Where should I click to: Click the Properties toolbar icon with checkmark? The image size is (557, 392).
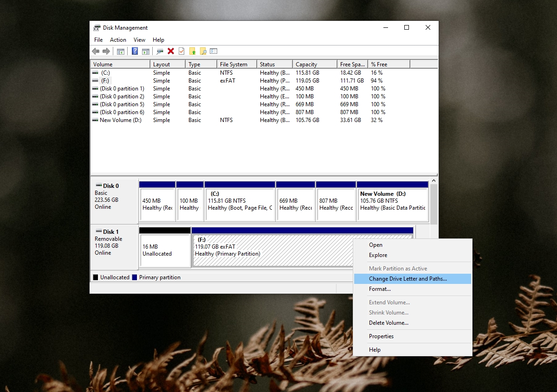[x=181, y=51]
